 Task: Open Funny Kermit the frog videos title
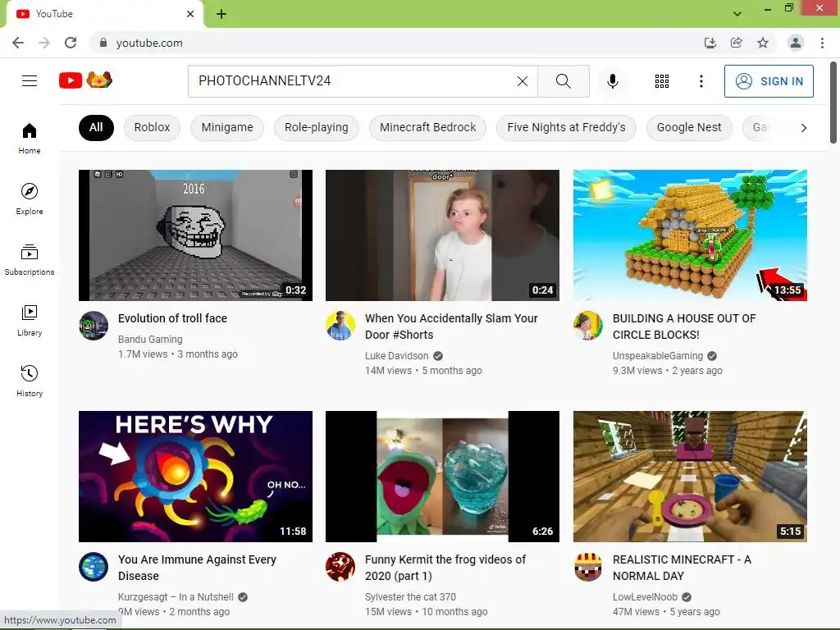pyautogui.click(x=445, y=568)
